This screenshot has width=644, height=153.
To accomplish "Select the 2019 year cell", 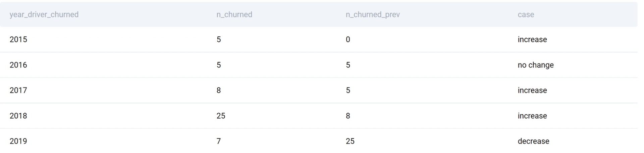I will click(18, 141).
